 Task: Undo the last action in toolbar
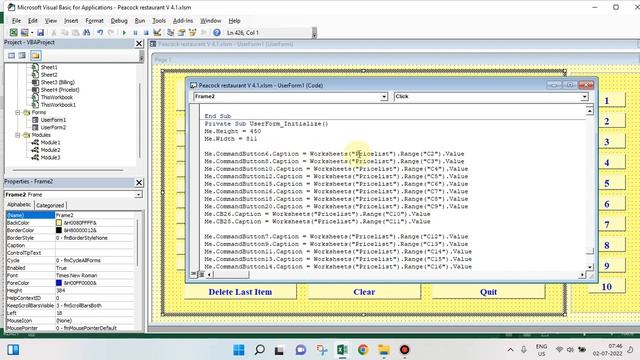[100, 33]
